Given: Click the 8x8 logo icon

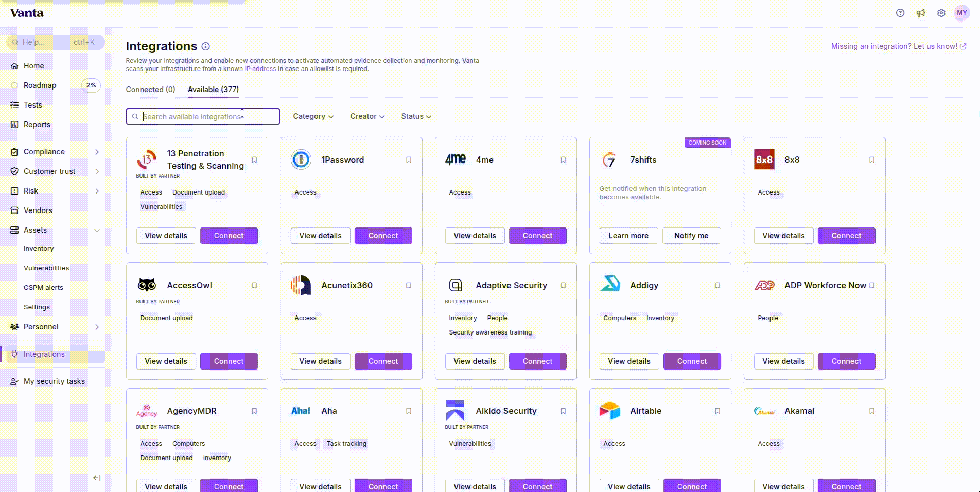Looking at the screenshot, I should tap(764, 160).
